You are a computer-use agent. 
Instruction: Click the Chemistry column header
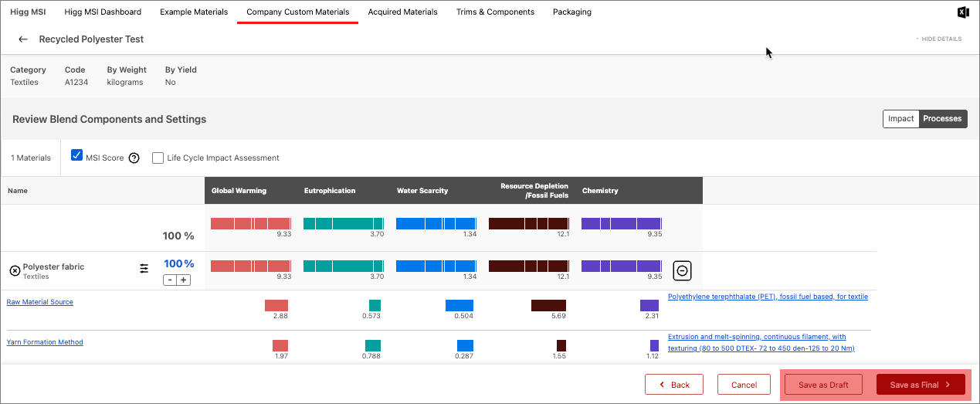point(600,191)
